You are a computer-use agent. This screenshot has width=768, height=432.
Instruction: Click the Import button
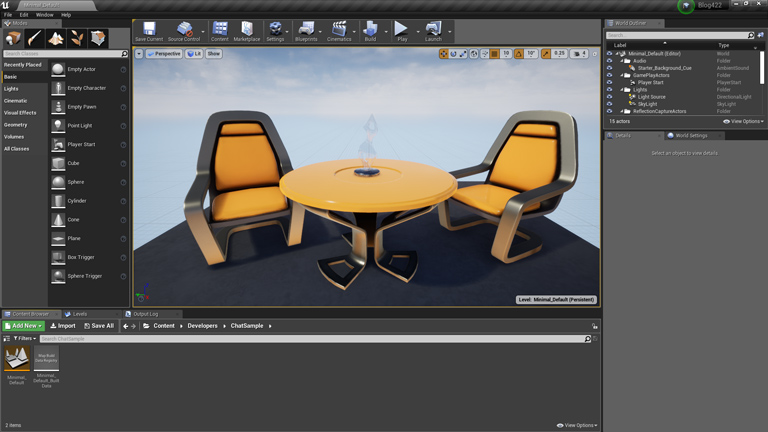pos(63,326)
